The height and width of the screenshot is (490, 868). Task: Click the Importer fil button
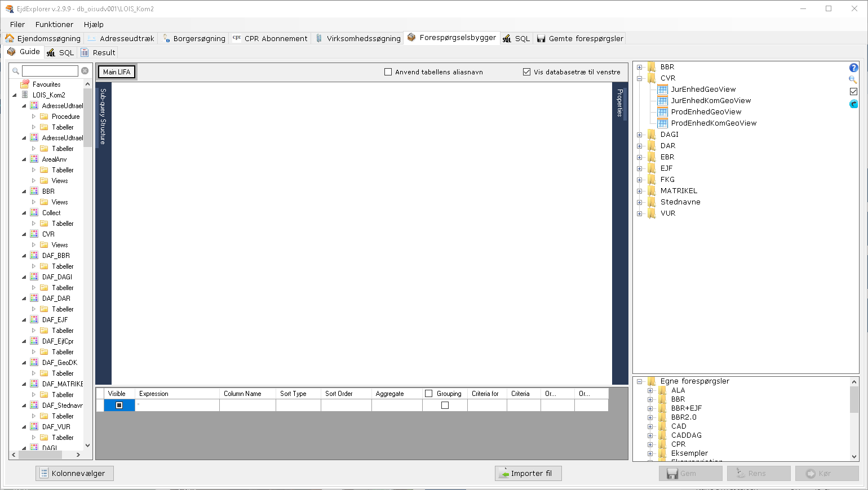(528, 474)
